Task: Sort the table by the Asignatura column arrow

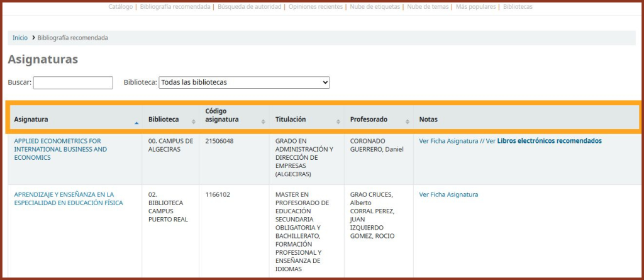Action: point(136,122)
